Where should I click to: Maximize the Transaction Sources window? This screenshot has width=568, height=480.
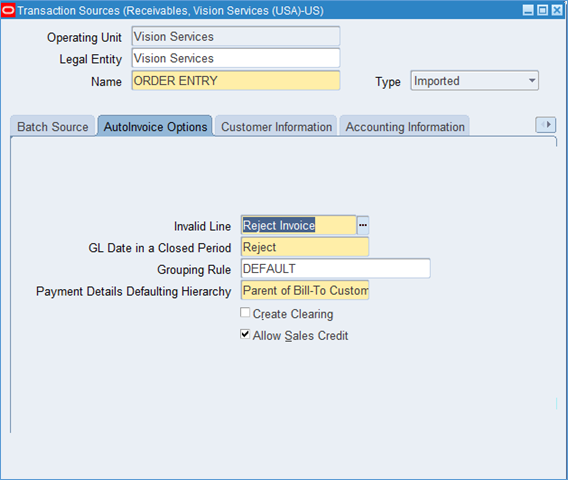(x=542, y=10)
